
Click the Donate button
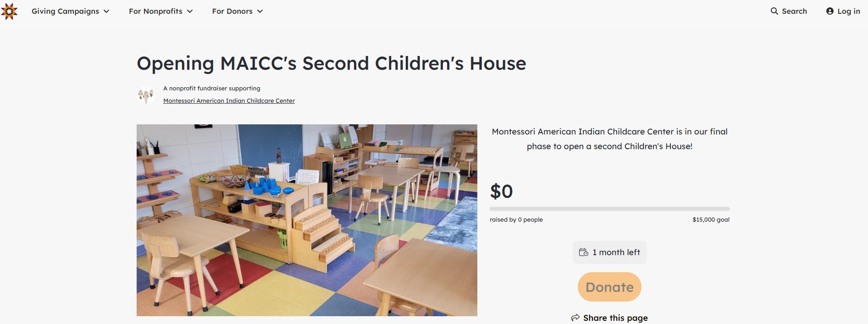click(x=609, y=287)
